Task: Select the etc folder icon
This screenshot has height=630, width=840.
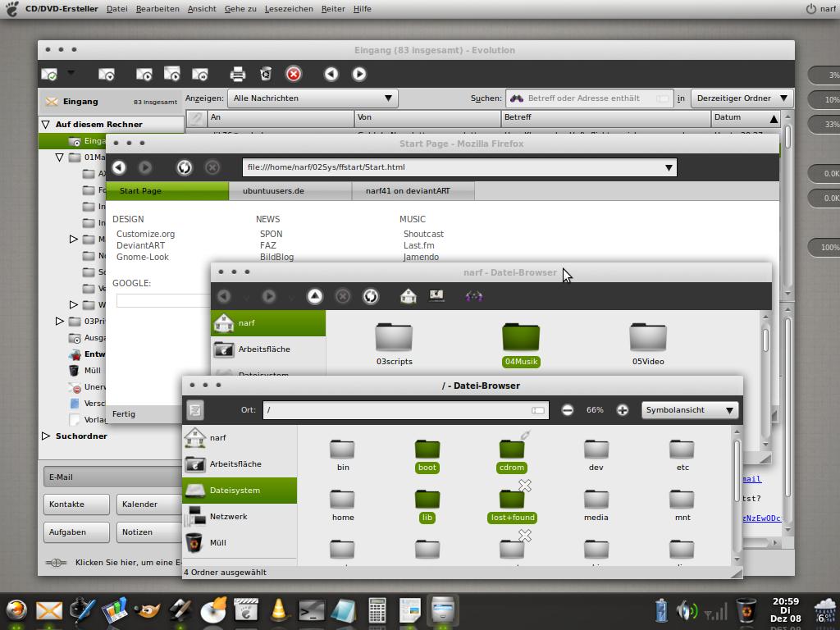Action: 682,449
